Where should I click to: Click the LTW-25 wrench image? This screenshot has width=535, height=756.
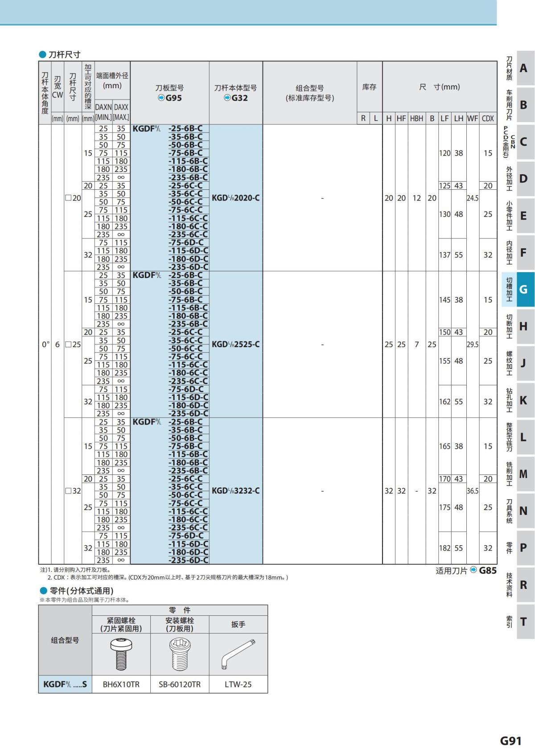point(238,654)
